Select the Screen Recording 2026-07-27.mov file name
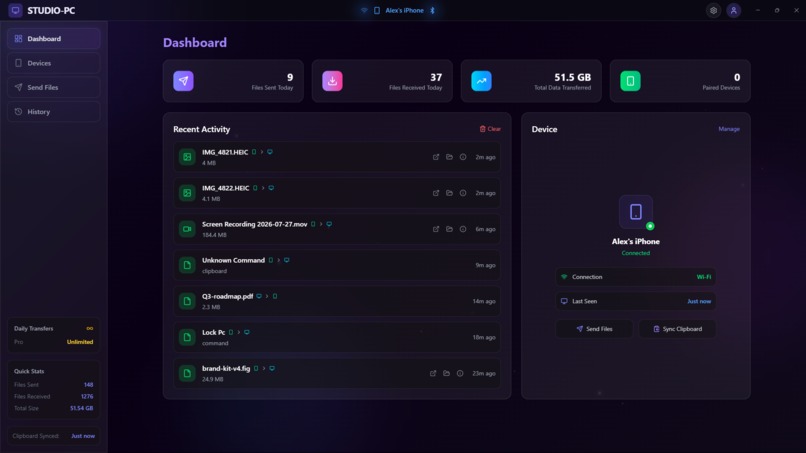 (x=254, y=224)
